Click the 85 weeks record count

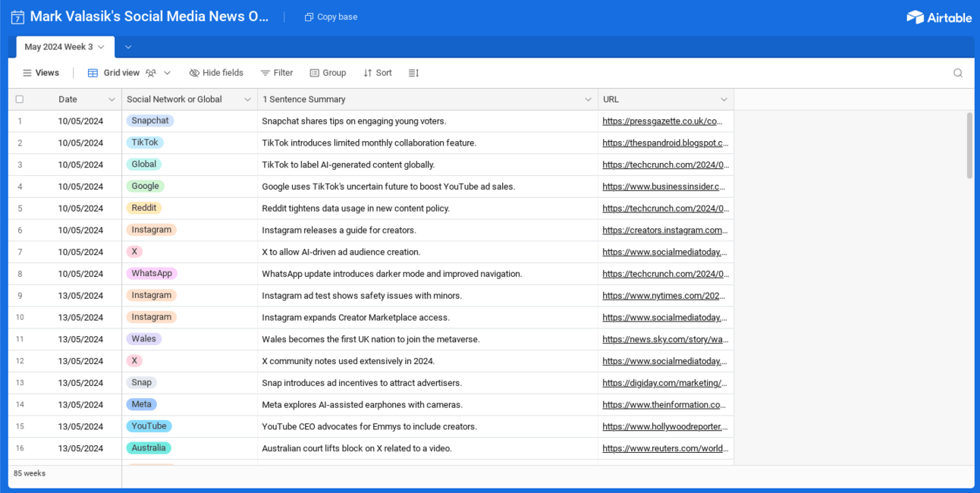(x=30, y=473)
